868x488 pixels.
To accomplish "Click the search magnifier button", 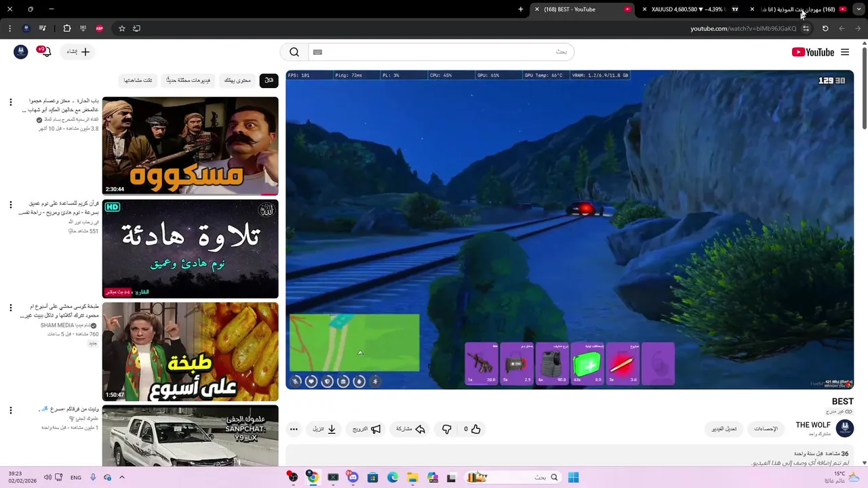I will 294,52.
